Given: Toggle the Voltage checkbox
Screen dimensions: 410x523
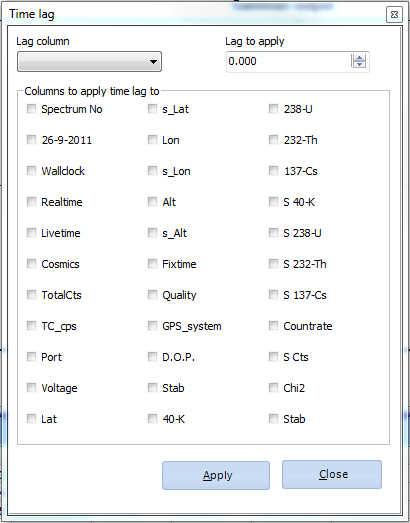Looking at the screenshot, I should tap(31, 388).
